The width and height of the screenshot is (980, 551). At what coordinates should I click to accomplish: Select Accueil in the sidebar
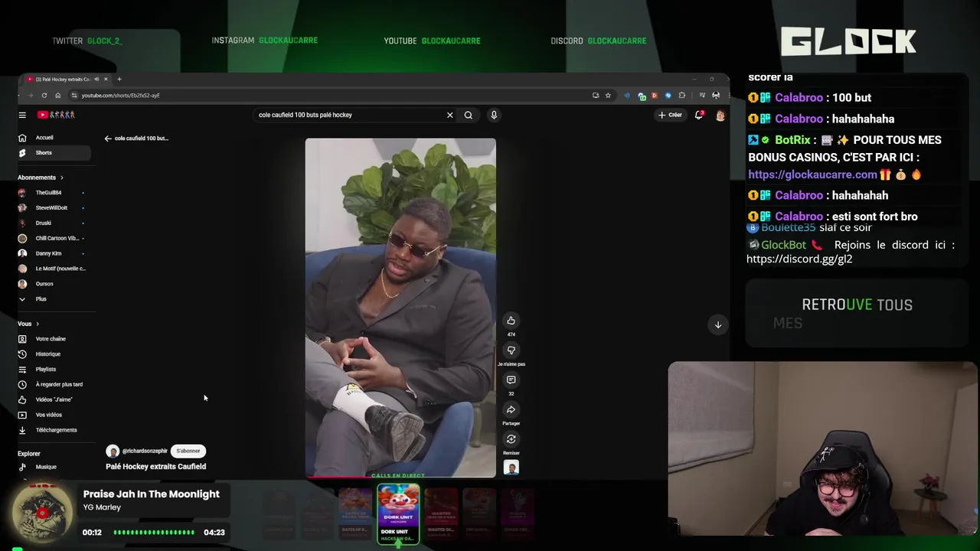click(x=54, y=138)
